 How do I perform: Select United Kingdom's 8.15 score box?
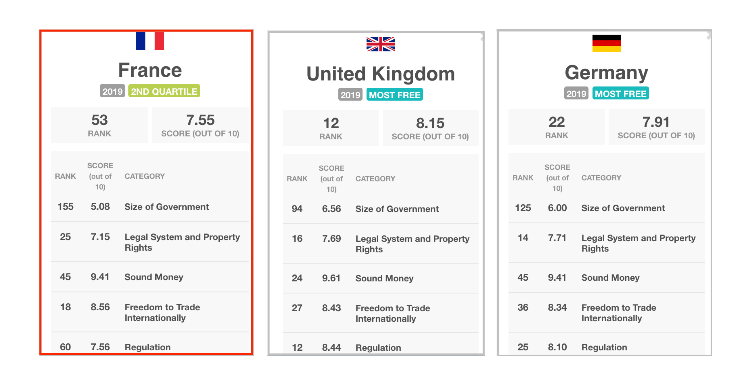(430, 128)
